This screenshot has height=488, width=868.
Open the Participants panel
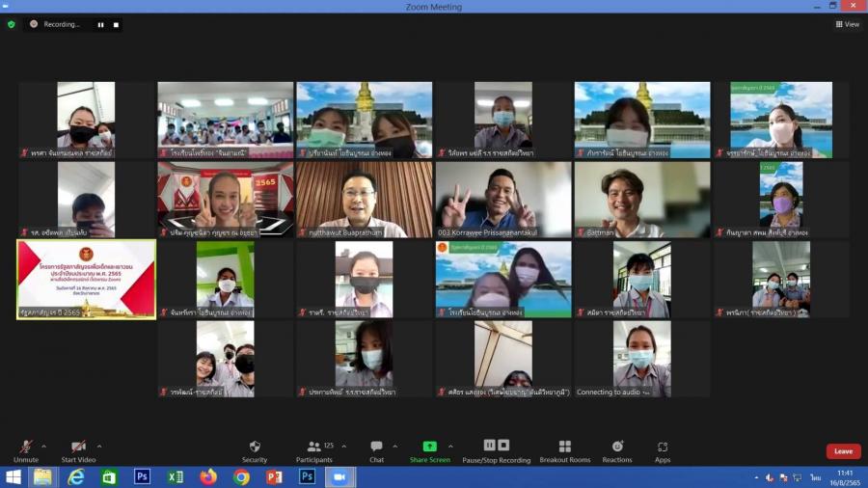coord(314,449)
